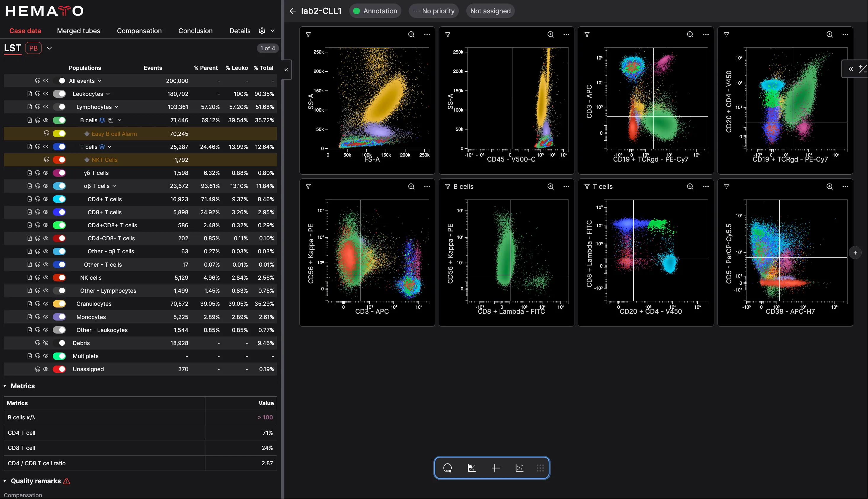
Task: Open the settings gear next to Details
Action: (262, 31)
